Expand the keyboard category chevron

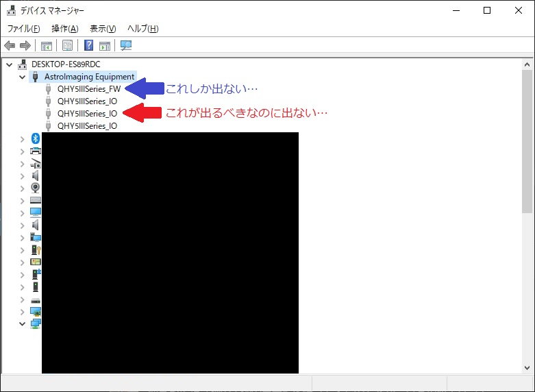23,201
